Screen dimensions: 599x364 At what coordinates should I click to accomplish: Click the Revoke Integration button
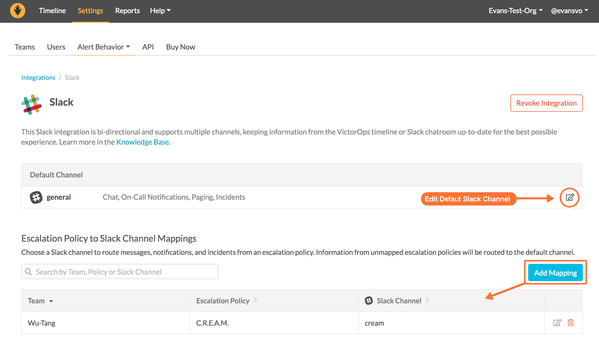click(x=546, y=103)
